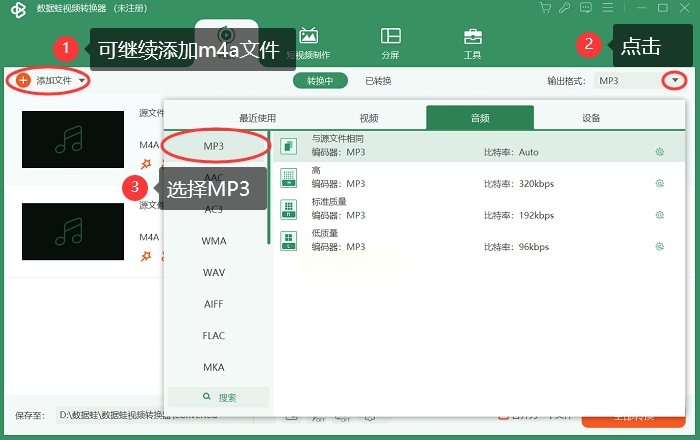The width and height of the screenshot is (700, 440).
Task: Click the 标准质量 preset icon
Action: point(288,209)
